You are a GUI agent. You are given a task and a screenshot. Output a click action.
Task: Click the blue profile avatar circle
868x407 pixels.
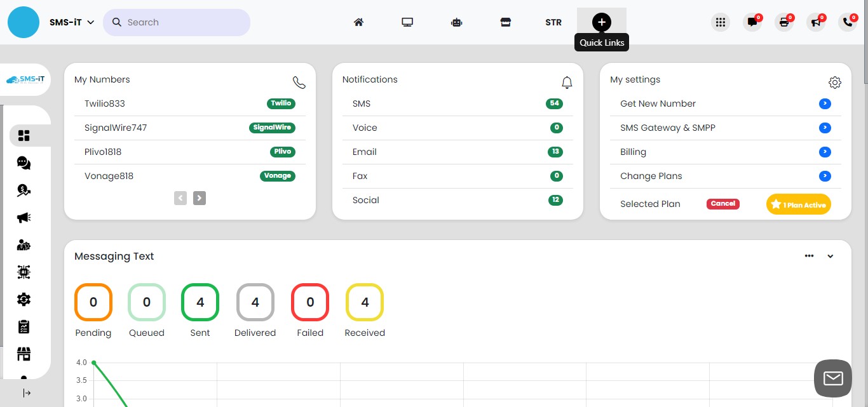pos(24,22)
